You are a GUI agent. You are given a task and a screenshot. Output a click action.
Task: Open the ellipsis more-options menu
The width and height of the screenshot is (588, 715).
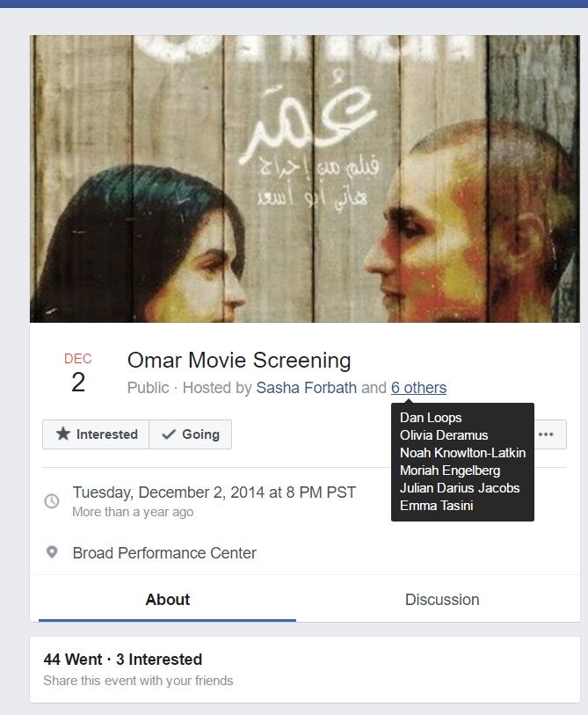point(547,434)
